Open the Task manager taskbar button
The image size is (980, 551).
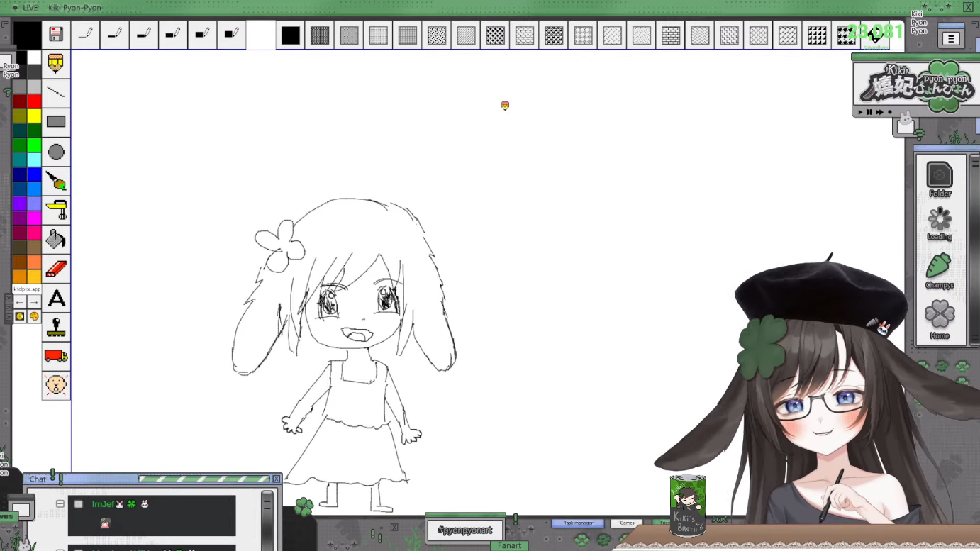click(578, 523)
